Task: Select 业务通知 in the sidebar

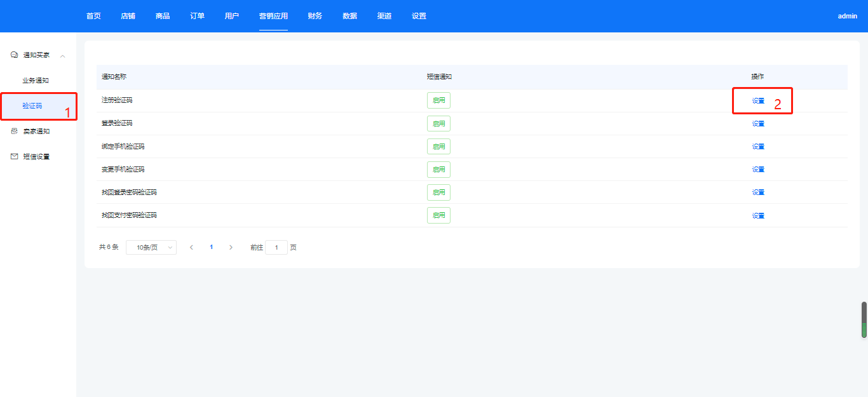Action: click(x=36, y=81)
